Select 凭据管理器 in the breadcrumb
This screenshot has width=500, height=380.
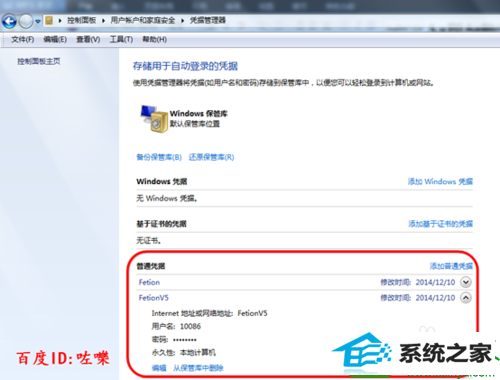[208, 21]
